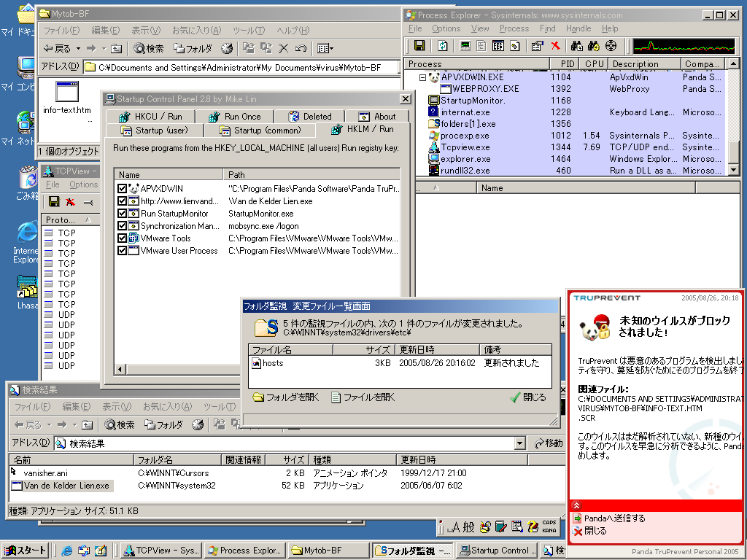747x560 pixels.
Task: Click the first binoculars Find icon
Action: 576,46
